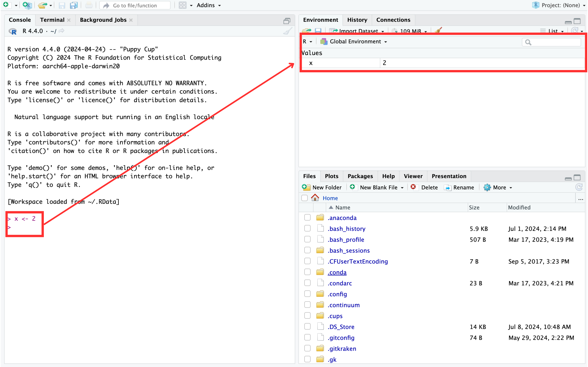Viewport: 588px width, 367px height.
Task: Open the Import Dataset dropdown
Action: click(x=356, y=31)
